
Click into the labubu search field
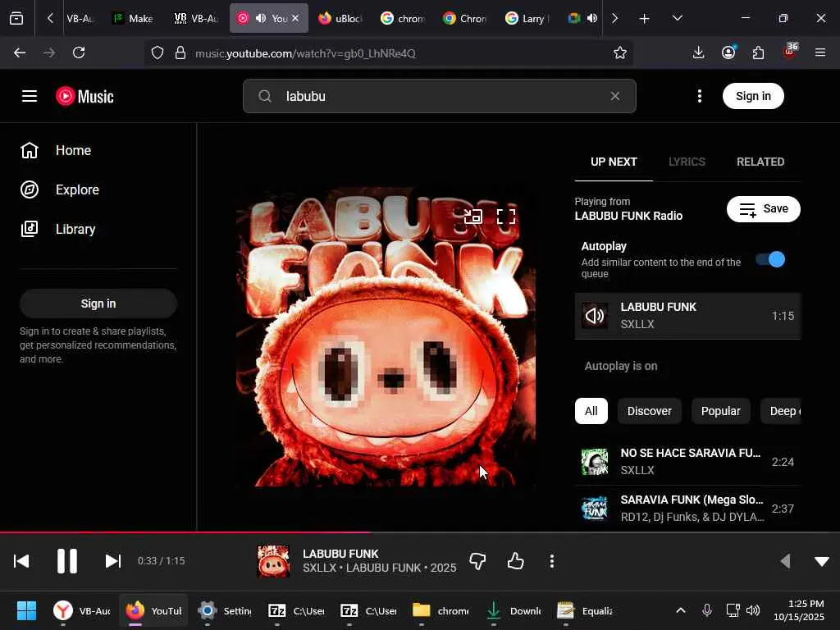click(440, 97)
